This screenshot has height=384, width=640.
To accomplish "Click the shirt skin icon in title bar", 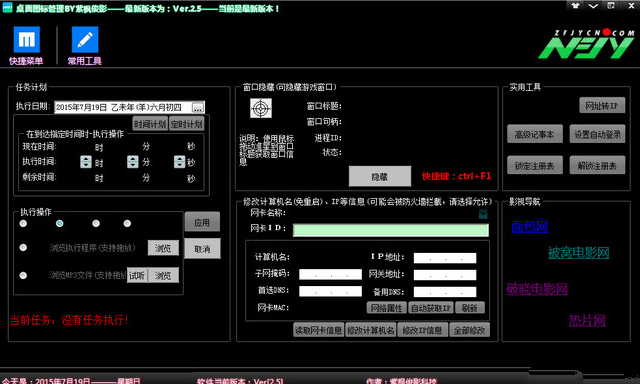I will click(x=576, y=6).
